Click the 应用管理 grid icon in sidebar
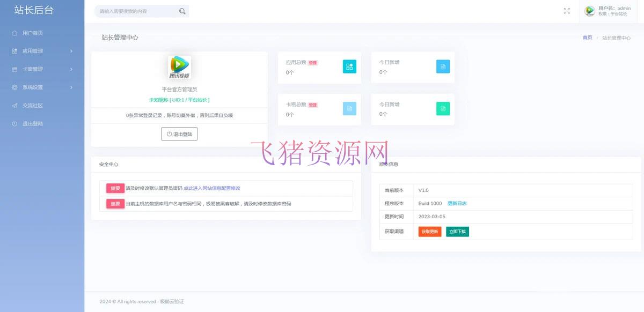 point(15,51)
